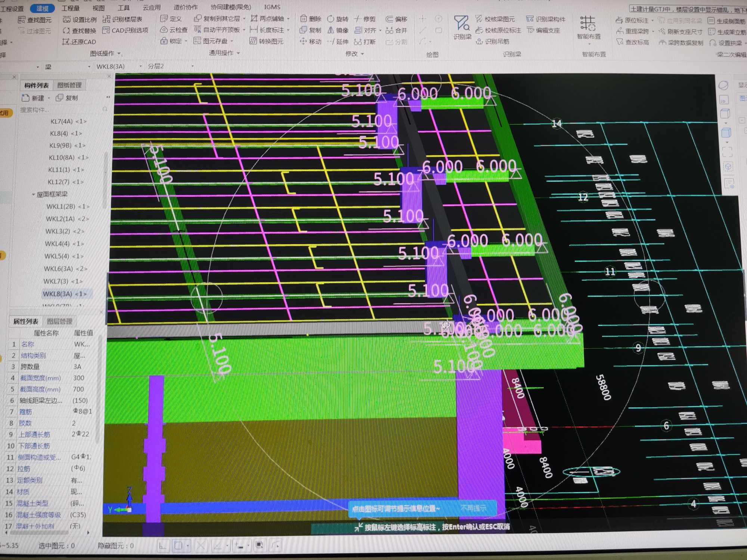Viewport: 747px width, 560px height.
Task: Click the 复制 component button
Action: pyautogui.click(x=67, y=98)
